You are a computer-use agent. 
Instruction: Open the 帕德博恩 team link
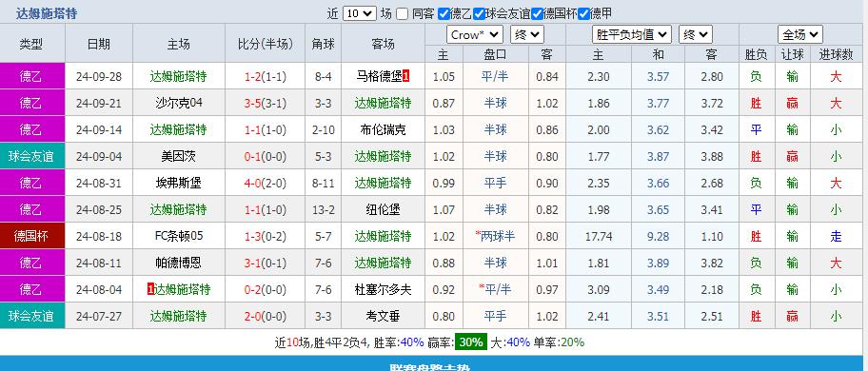pyautogui.click(x=178, y=263)
